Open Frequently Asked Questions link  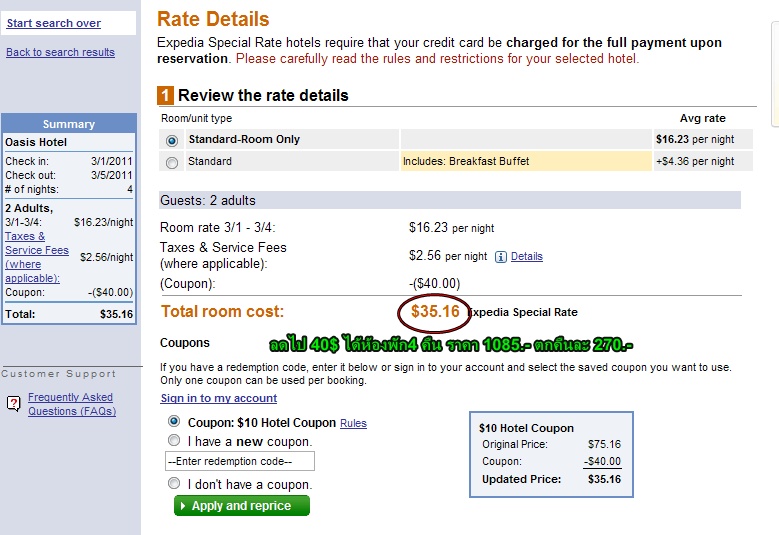click(72, 404)
